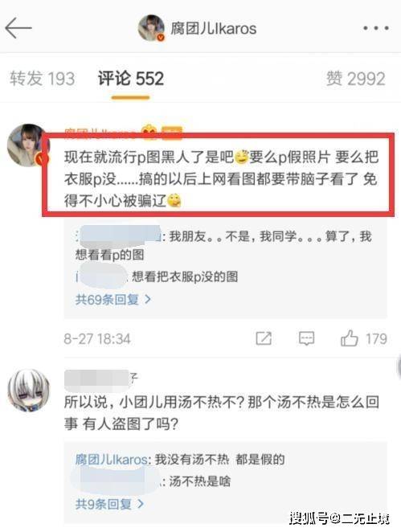Screen dimensions: 401x532
Task: Reply using the comment bubble icon
Action: [306, 338]
